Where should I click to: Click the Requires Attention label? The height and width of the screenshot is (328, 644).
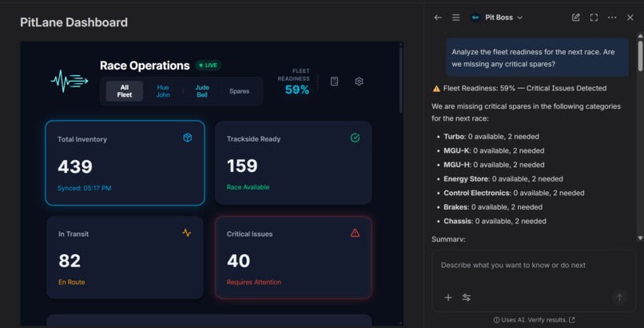(254, 282)
